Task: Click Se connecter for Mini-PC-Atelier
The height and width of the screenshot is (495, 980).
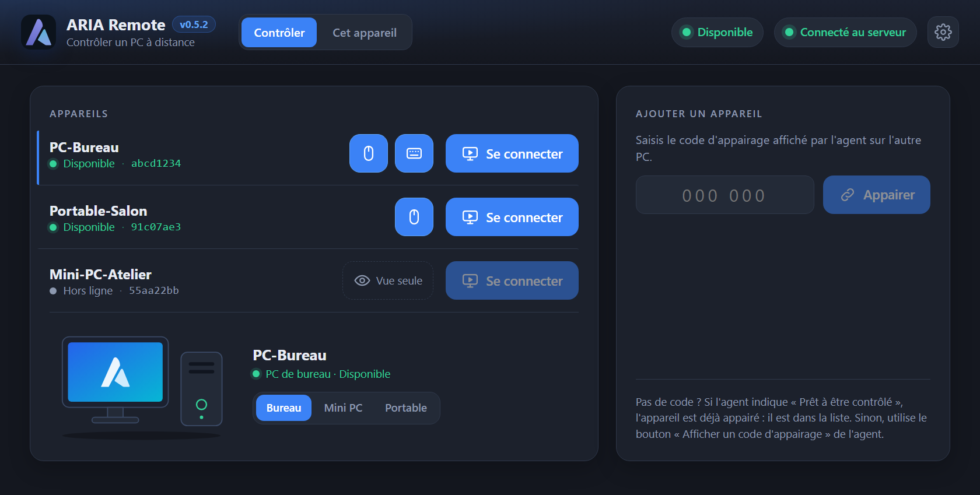Action: click(x=512, y=280)
